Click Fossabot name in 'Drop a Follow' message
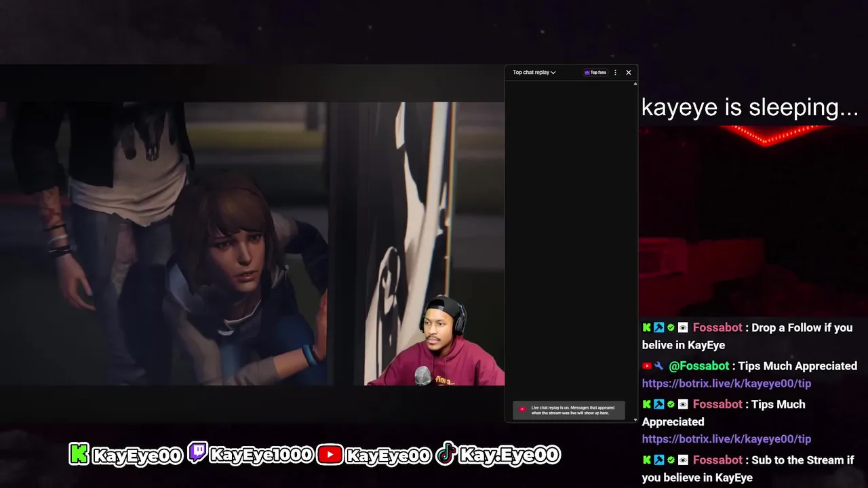This screenshot has width=868, height=488. coord(717,328)
